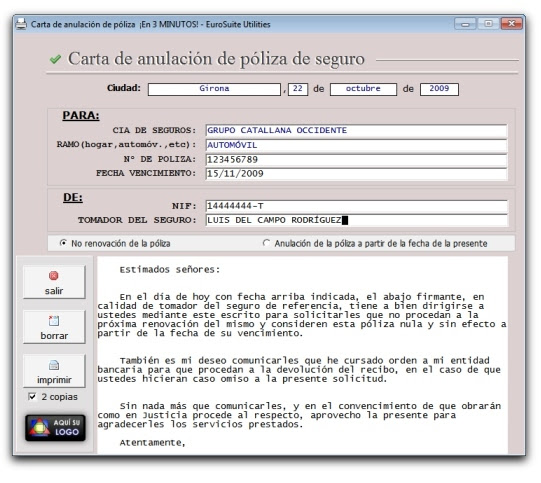Click the TOMADOR DEL SEGURO name field

[x=356, y=220]
